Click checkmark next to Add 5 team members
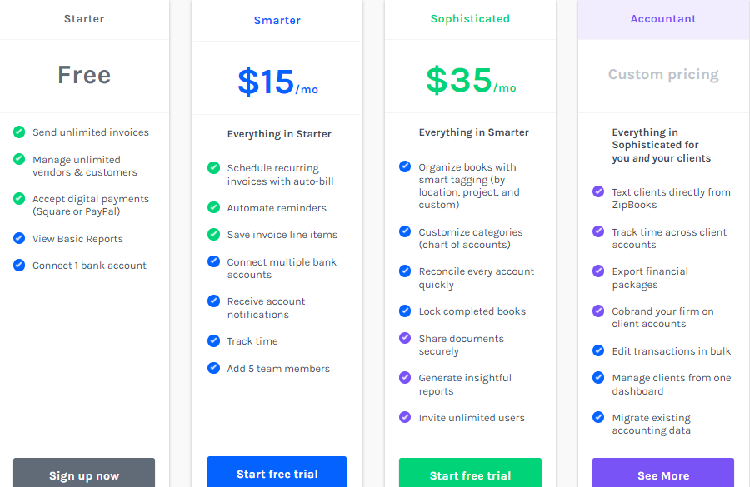This screenshot has height=487, width=750. tap(213, 368)
